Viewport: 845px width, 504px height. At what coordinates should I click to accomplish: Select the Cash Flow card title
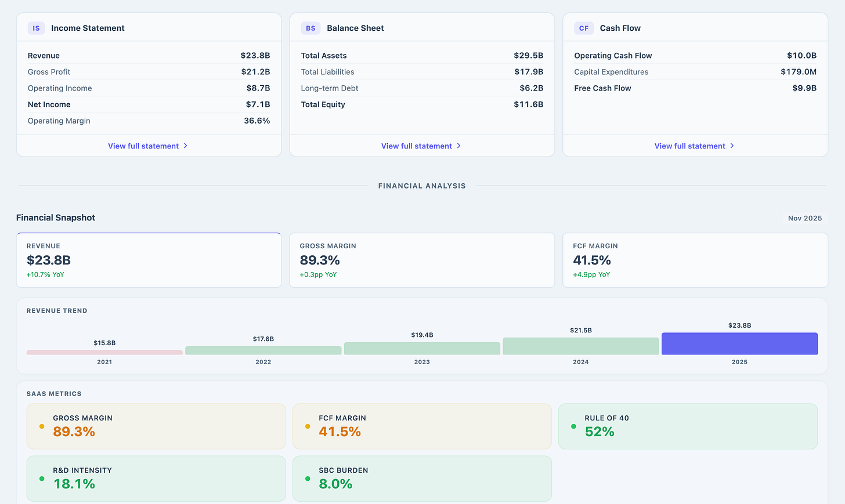point(620,28)
